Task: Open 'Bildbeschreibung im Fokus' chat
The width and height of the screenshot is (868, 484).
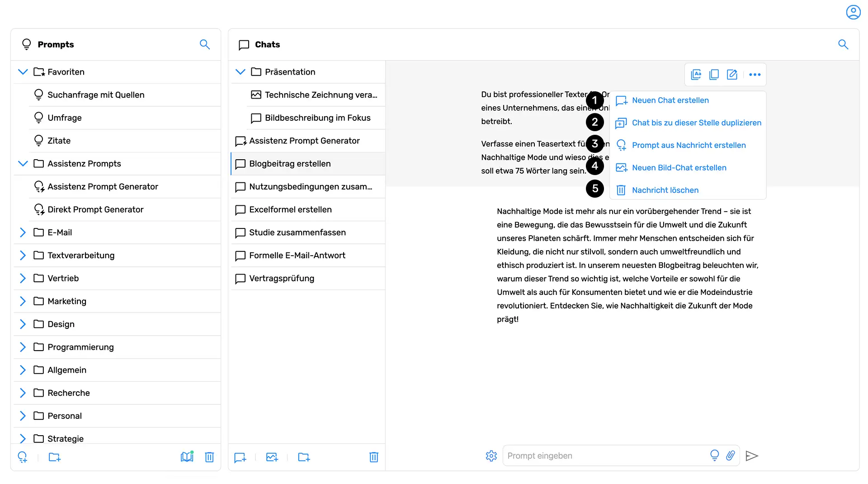Action: 316,118
